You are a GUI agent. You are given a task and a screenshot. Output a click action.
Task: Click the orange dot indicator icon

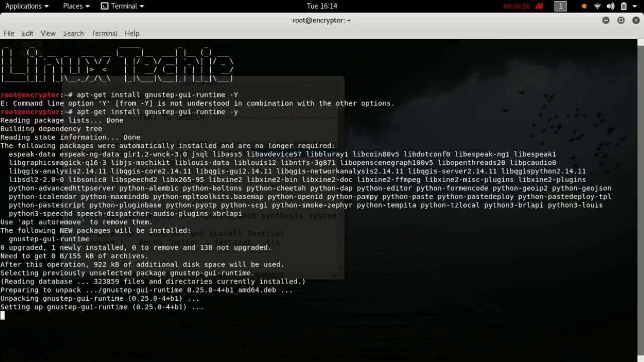584,7
